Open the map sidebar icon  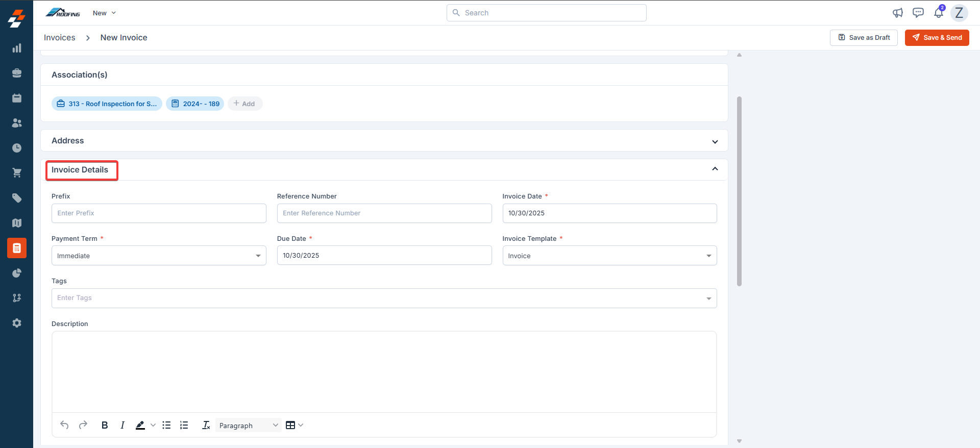pyautogui.click(x=17, y=223)
